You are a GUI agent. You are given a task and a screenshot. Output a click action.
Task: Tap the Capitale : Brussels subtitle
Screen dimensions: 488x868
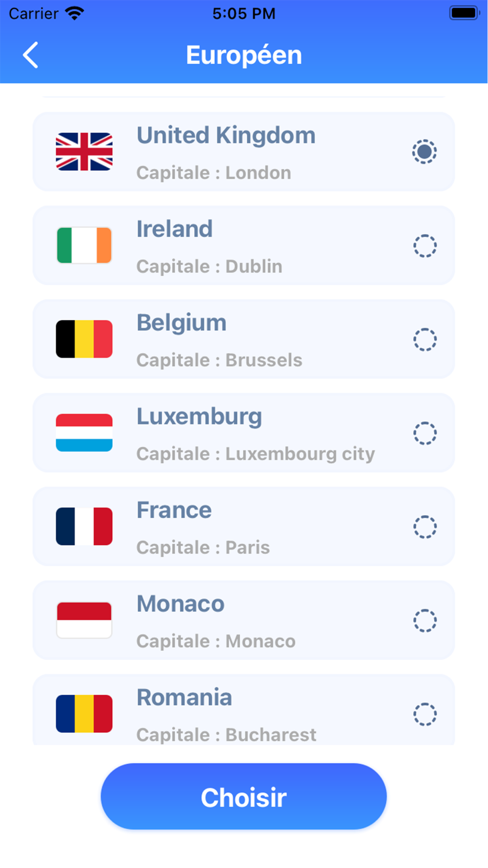[x=219, y=360]
